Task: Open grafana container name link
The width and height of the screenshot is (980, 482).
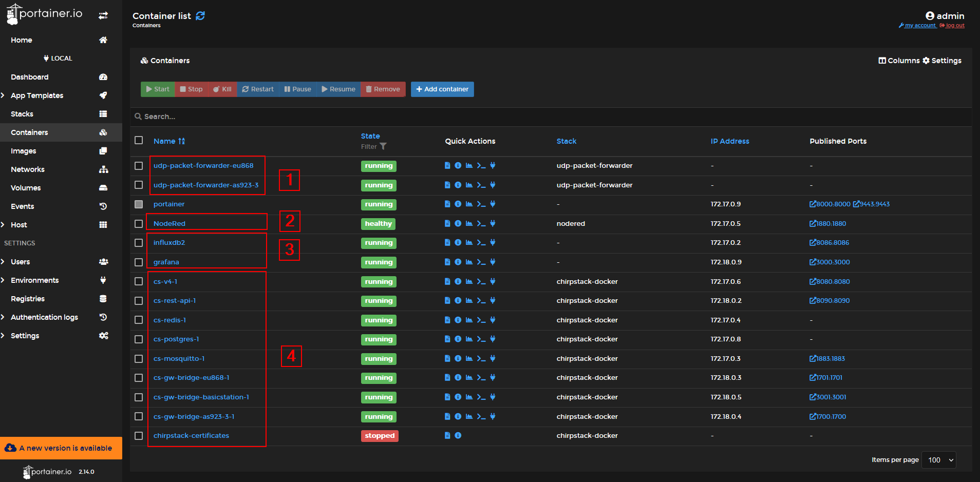Action: click(166, 262)
